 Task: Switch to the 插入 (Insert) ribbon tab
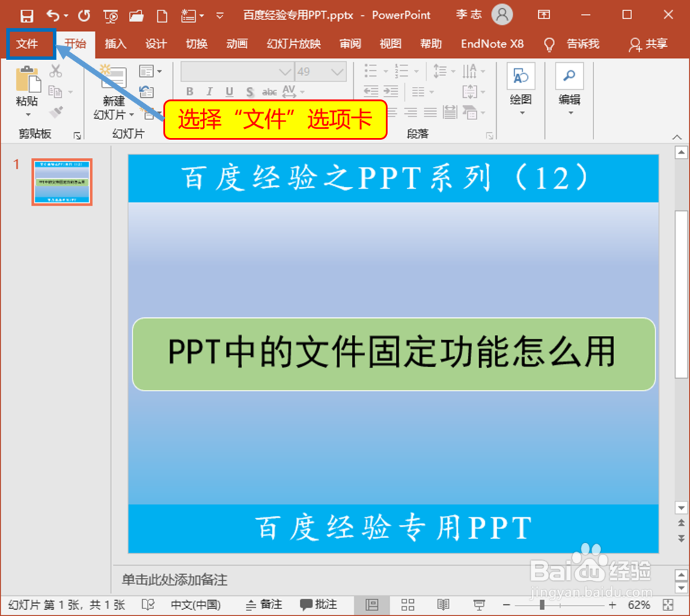pos(115,43)
